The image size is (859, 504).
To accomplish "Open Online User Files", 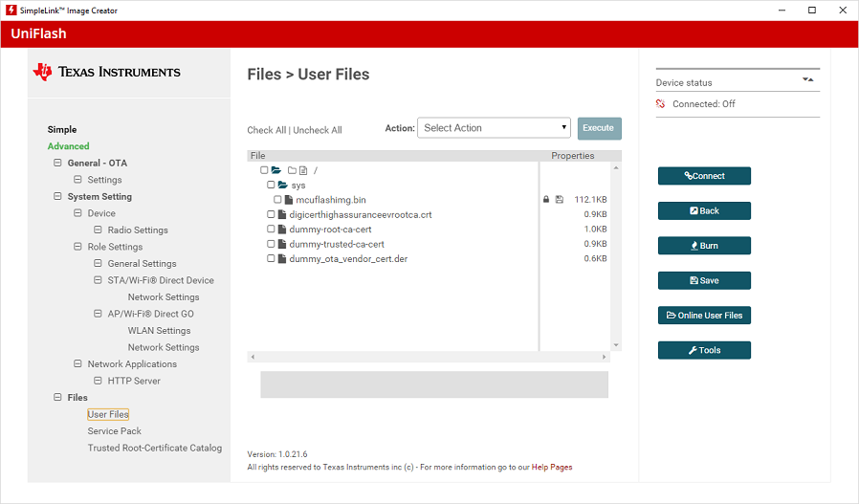I will 704,315.
